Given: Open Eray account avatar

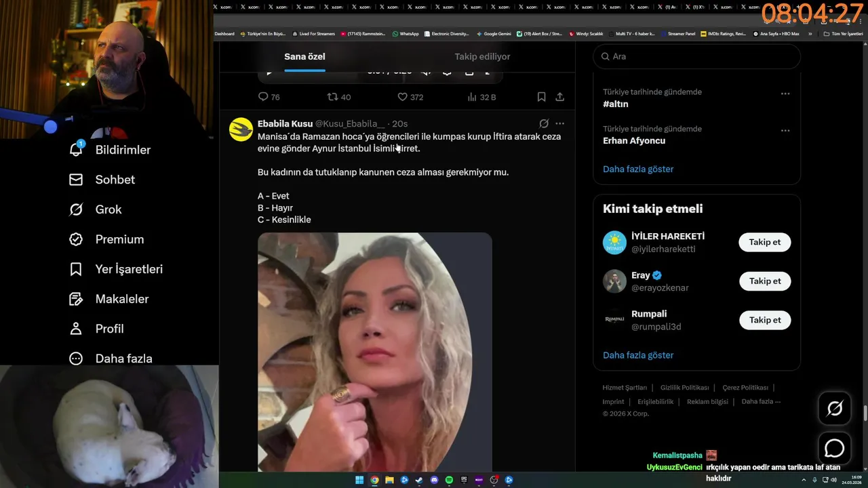Looking at the screenshot, I should (614, 281).
